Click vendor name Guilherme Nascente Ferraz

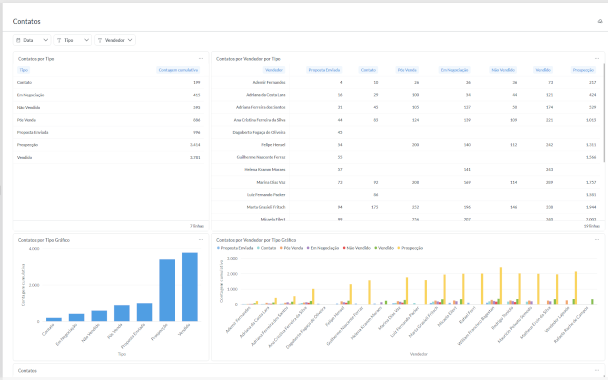(x=261, y=157)
